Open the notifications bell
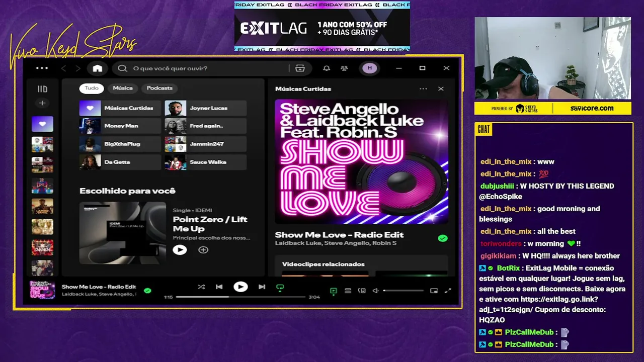This screenshot has height=362, width=644. pyautogui.click(x=327, y=68)
